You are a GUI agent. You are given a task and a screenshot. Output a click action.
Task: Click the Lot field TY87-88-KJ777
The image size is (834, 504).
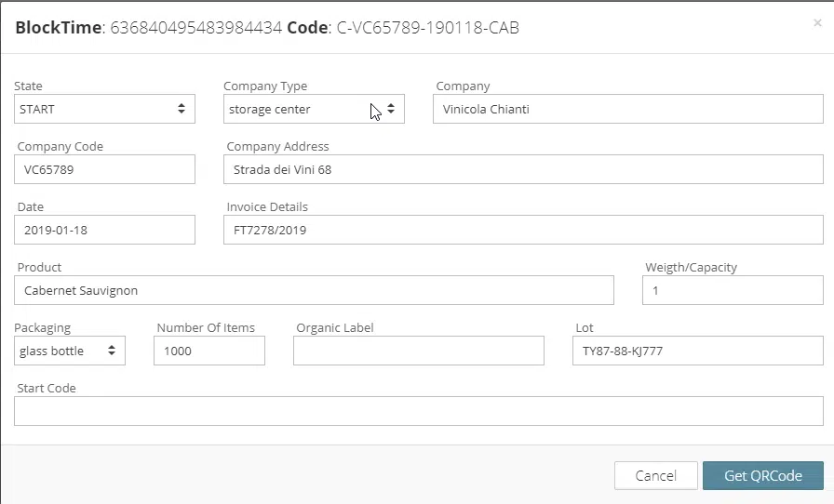point(698,351)
